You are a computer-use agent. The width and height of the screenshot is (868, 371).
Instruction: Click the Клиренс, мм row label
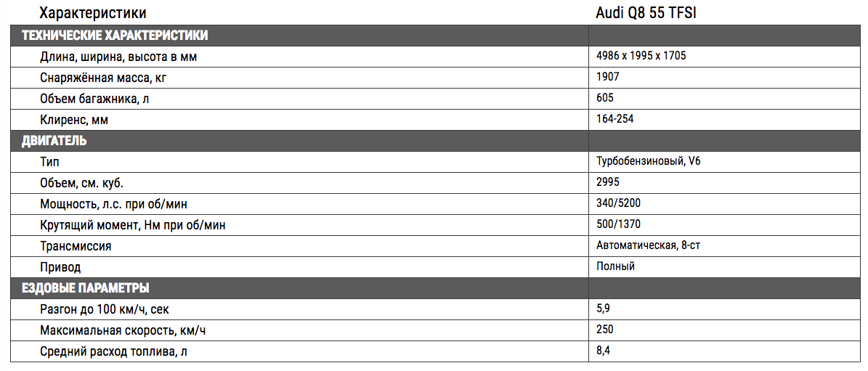78,120
